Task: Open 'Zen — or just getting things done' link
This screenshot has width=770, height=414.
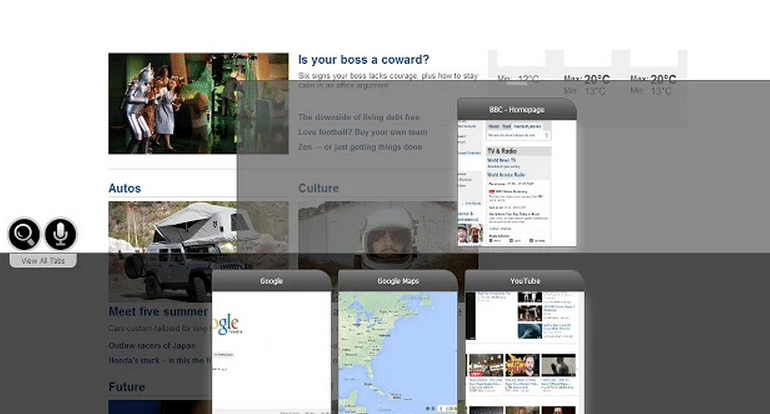Action: click(x=360, y=147)
